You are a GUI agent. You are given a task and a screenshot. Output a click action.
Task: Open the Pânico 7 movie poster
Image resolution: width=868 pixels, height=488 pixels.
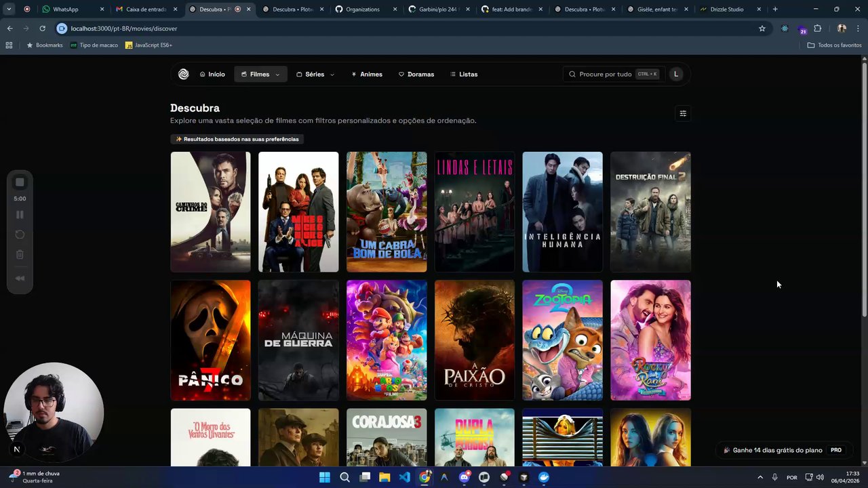pyautogui.click(x=210, y=340)
